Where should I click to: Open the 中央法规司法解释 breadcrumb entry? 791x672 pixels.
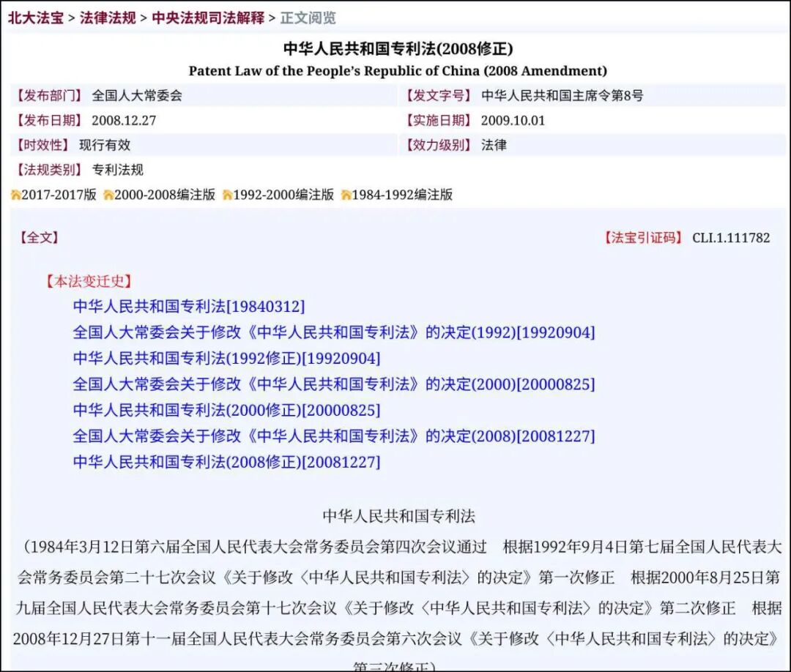point(209,18)
